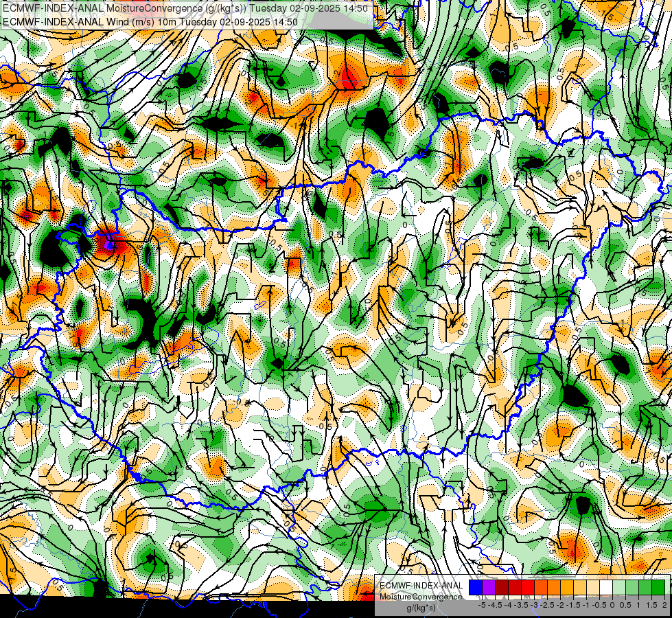Click the '-4.5' tick label in the legend
The width and height of the screenshot is (672, 618).
coord(495,605)
